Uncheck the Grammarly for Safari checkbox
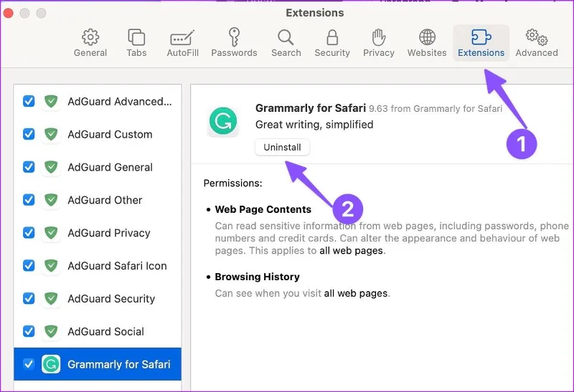 29,364
